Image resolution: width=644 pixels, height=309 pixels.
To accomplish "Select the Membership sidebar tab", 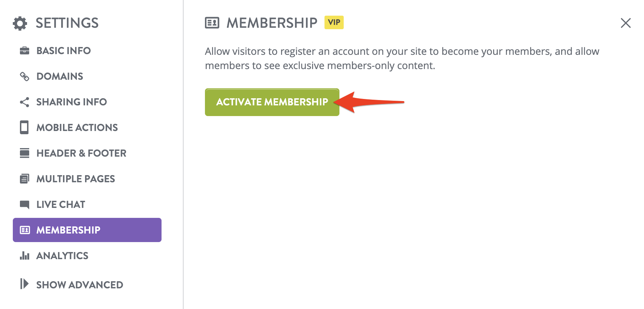I will pos(87,230).
